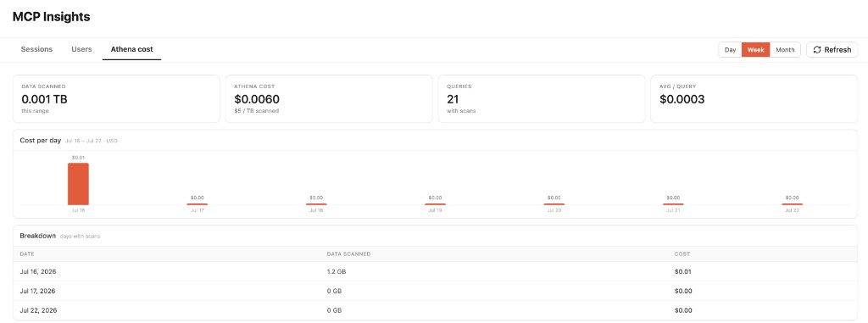This screenshot has height=323, width=868.
Task: Click the DATA SCANNED column header
Action: (348, 253)
